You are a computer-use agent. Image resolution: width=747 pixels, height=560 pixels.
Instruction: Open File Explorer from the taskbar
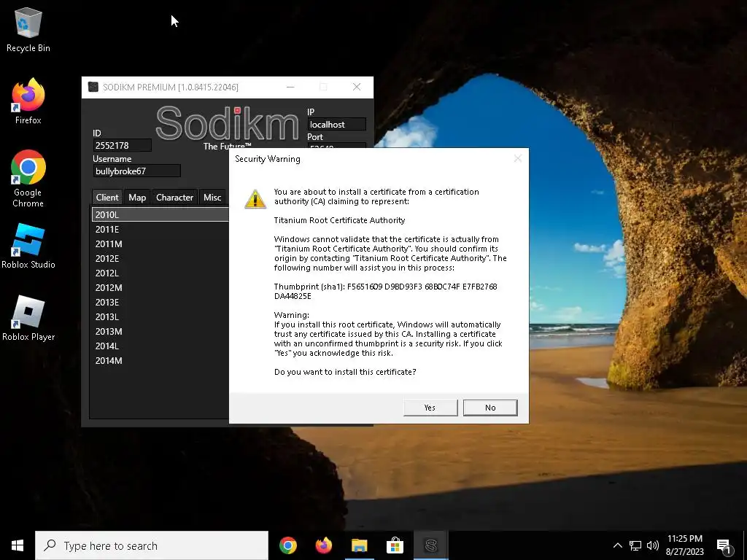(359, 545)
